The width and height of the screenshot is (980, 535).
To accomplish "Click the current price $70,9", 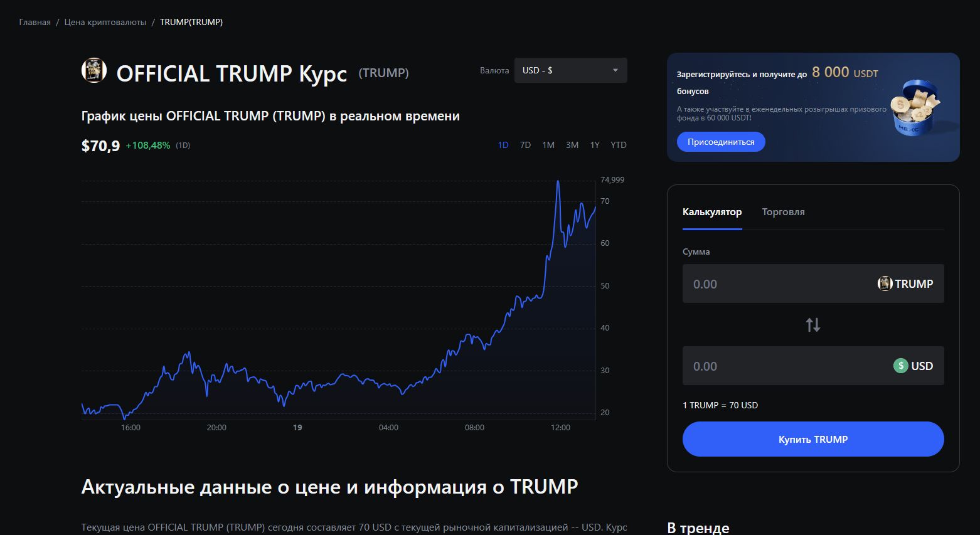I will (x=100, y=146).
